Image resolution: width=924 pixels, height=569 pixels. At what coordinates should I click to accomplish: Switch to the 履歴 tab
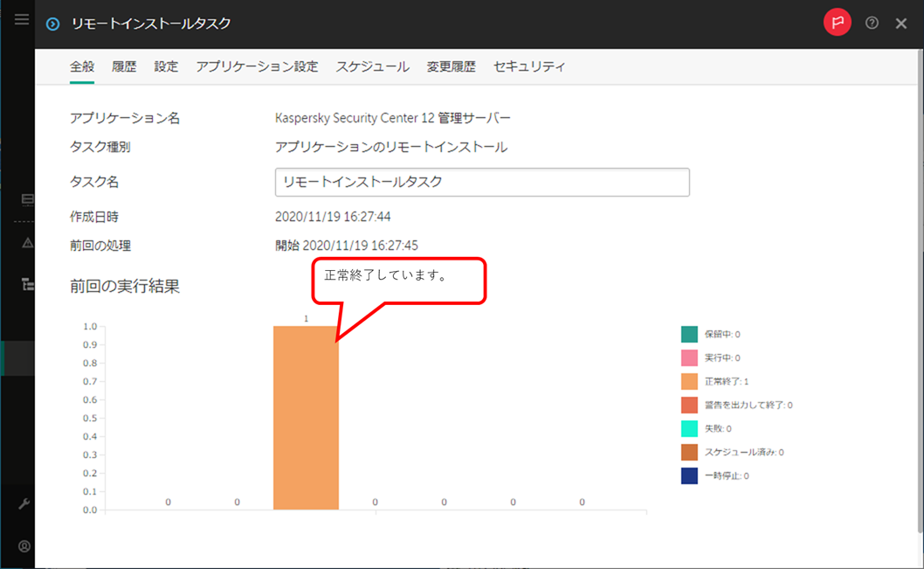tap(124, 66)
